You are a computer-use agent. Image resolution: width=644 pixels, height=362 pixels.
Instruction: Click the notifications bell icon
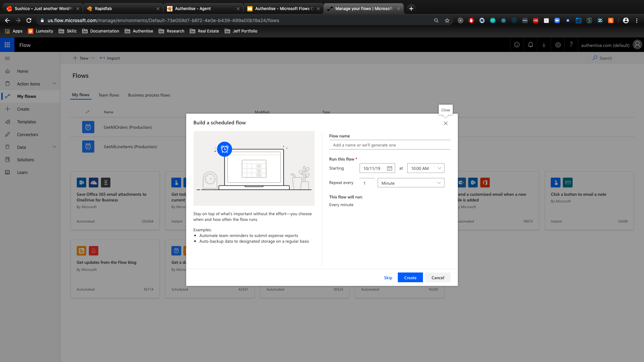pyautogui.click(x=530, y=45)
